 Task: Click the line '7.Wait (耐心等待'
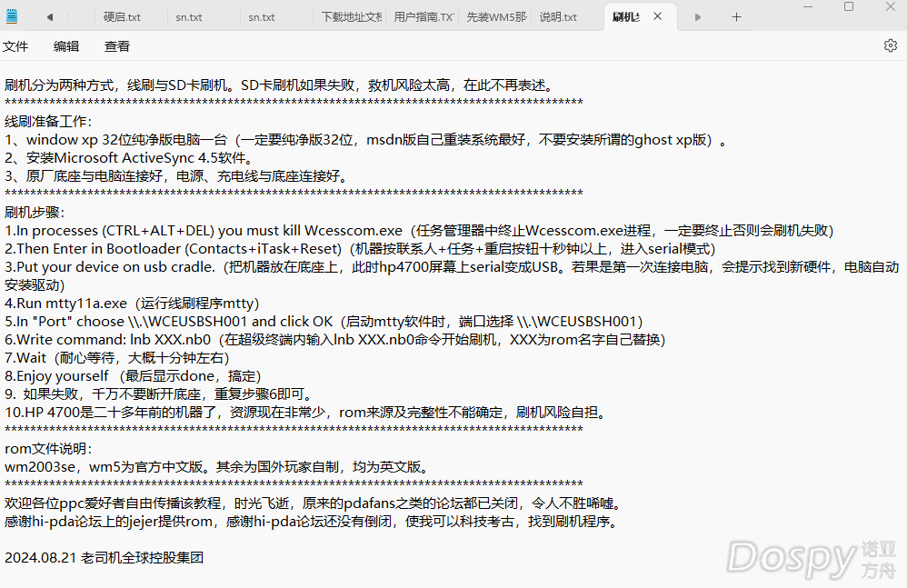click(x=117, y=358)
